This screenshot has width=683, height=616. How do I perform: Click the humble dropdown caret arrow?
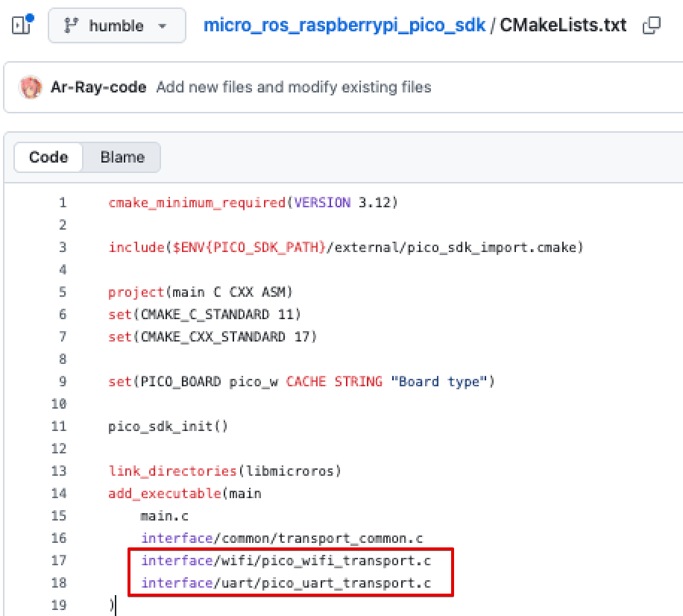(x=163, y=26)
